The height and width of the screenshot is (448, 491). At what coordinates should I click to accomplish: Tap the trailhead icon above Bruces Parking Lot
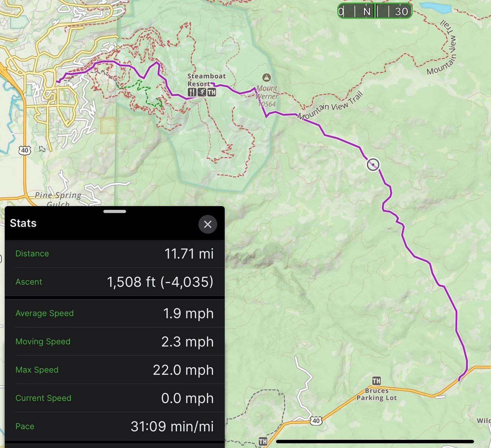376,381
